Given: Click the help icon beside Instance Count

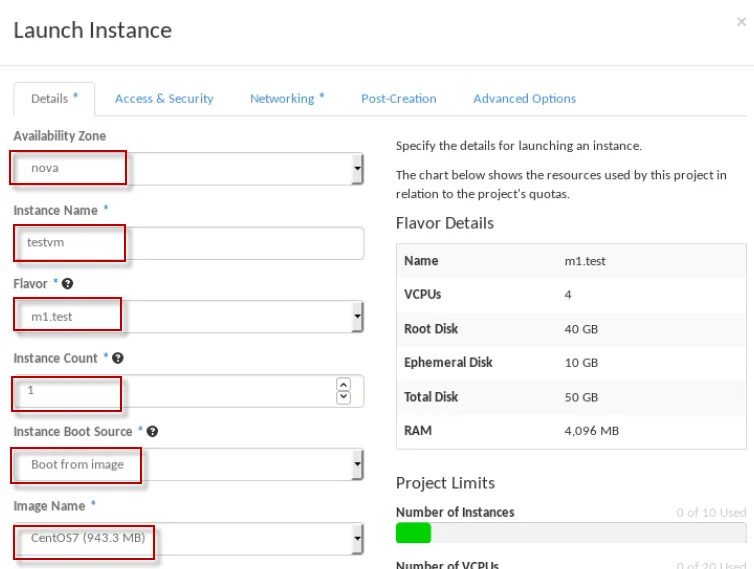Looking at the screenshot, I should pos(118,358).
